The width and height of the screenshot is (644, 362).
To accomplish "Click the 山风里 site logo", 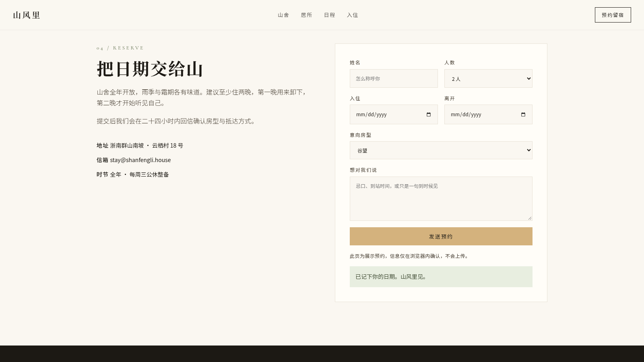I will pos(27,15).
